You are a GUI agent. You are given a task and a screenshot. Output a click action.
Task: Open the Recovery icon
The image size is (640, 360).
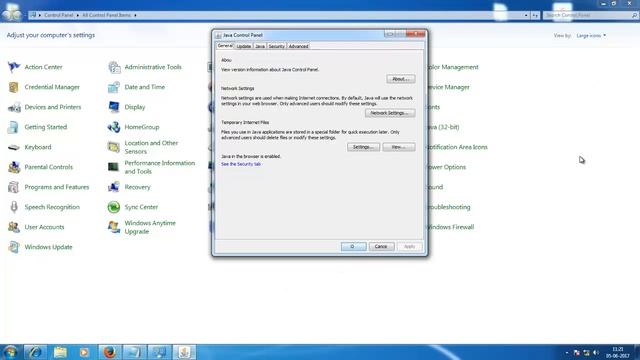[114, 187]
